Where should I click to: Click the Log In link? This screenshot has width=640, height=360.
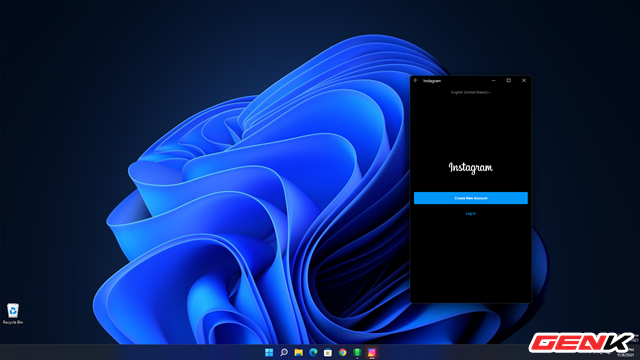coord(471,213)
